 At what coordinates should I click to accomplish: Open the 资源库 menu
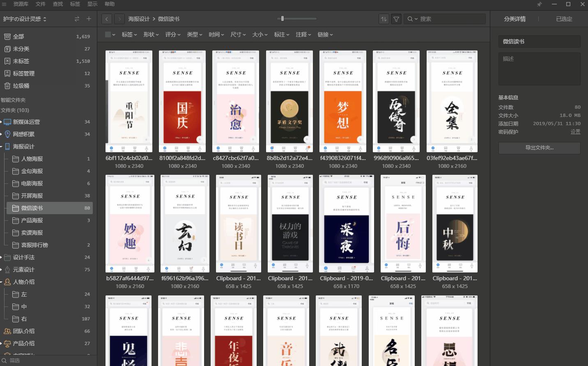coord(21,4)
